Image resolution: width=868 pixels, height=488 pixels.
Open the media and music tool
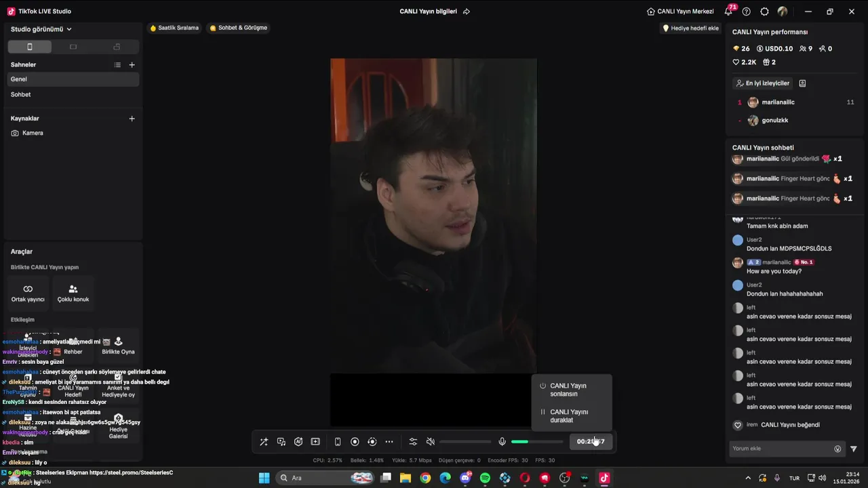(x=281, y=442)
